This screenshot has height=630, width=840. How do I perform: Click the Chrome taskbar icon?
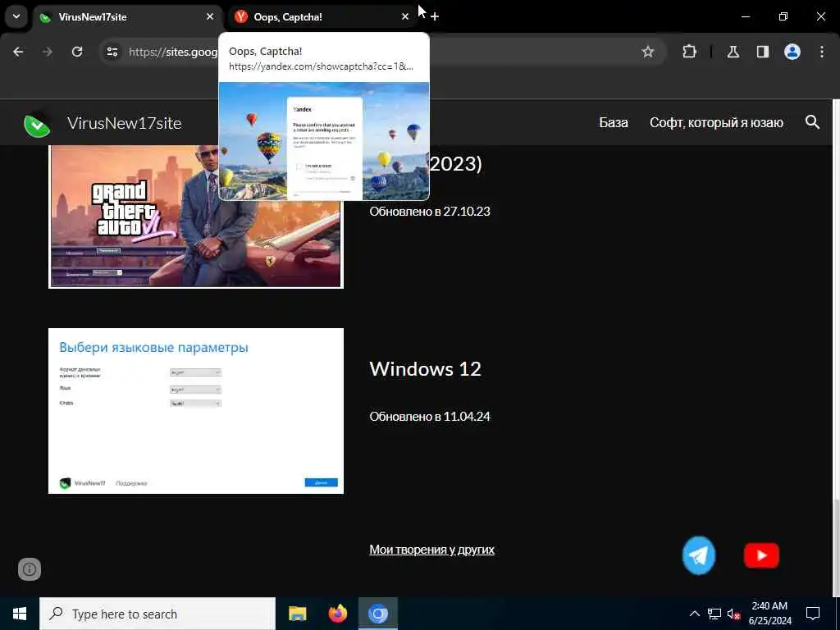tap(377, 614)
